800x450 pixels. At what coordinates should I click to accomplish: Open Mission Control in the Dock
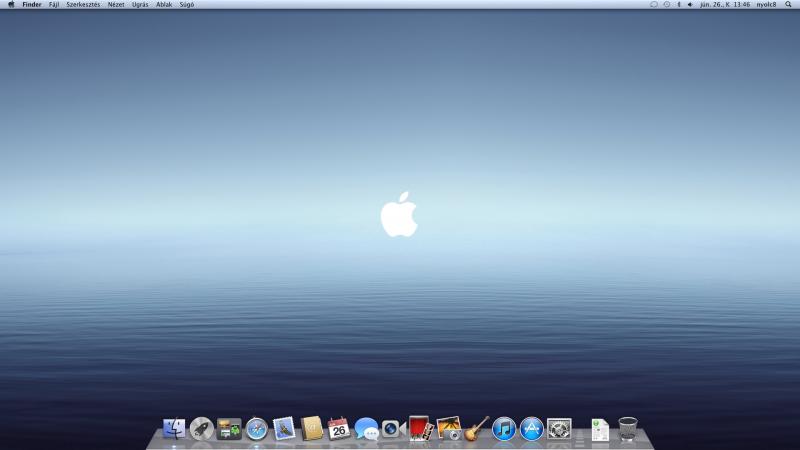pos(229,429)
